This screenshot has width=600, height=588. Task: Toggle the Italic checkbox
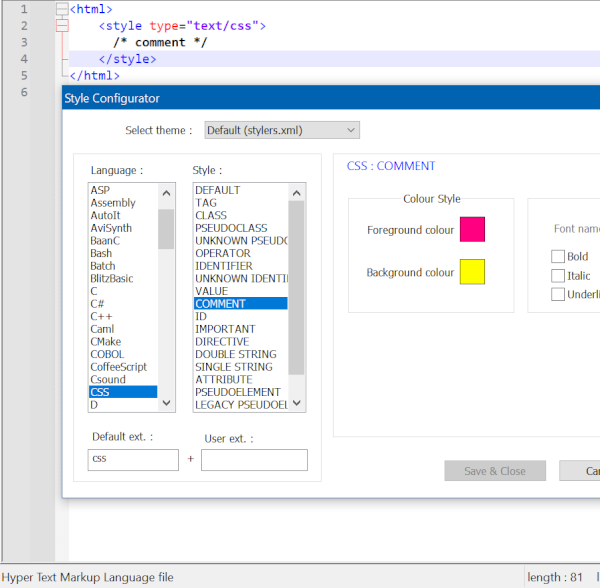[x=558, y=275]
